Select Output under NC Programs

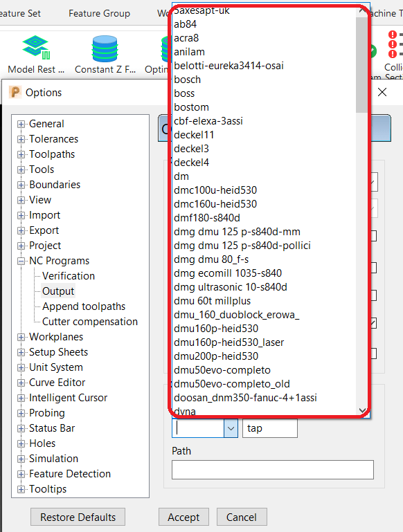[57, 291]
